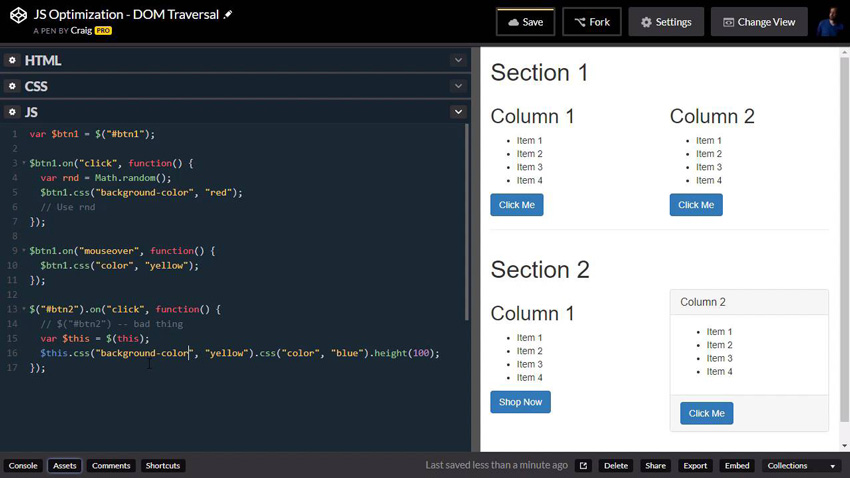Click the open-in-new-window icon in footer
Screen dimensions: 850x478
tap(583, 466)
